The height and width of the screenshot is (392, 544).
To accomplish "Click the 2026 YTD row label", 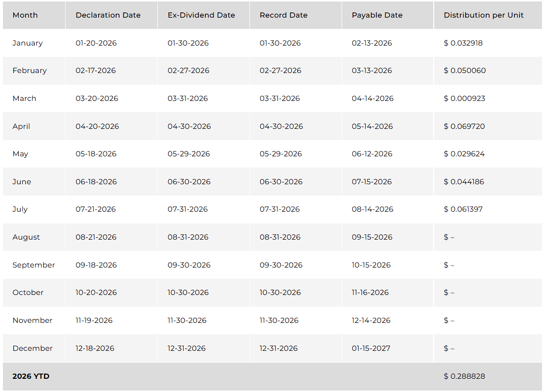I will coord(31,376).
